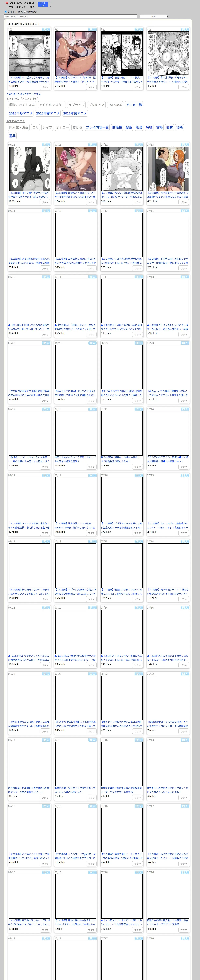The image size is (200, 980).
Task: Open the アニメ一覧 list link
Action: click(134, 105)
